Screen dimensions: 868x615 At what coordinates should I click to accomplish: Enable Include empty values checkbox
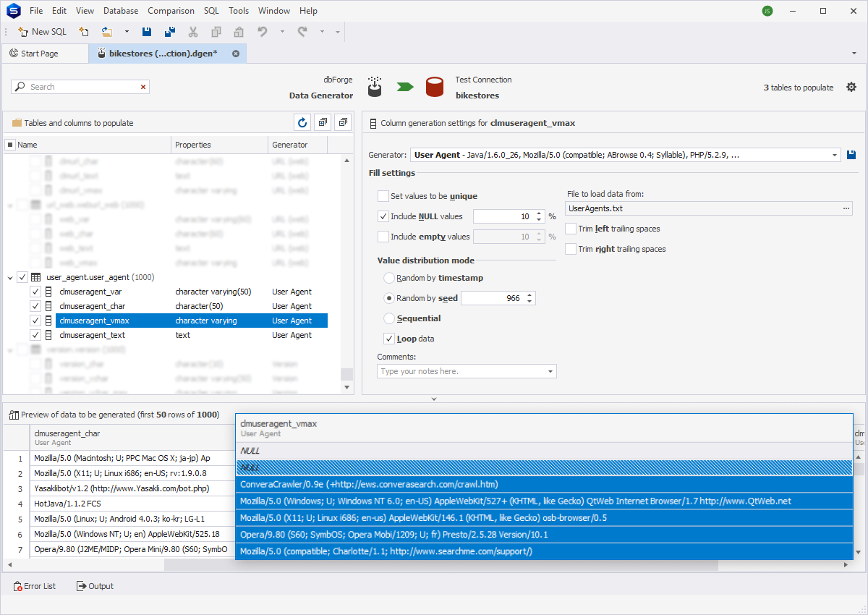pos(383,237)
